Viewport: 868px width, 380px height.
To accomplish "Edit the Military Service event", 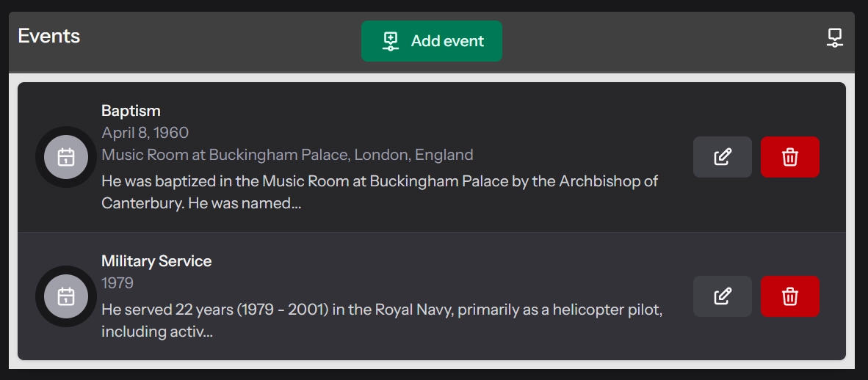I will 722,296.
